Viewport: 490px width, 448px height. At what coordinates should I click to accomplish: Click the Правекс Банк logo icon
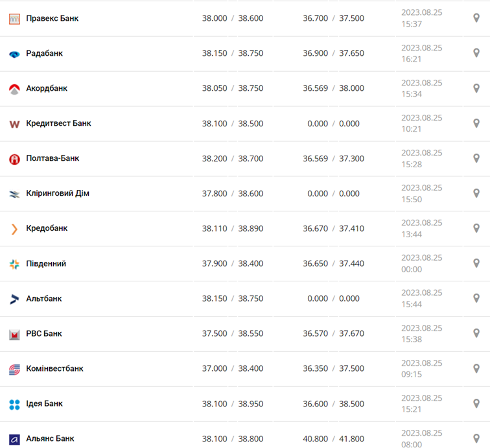(x=14, y=19)
